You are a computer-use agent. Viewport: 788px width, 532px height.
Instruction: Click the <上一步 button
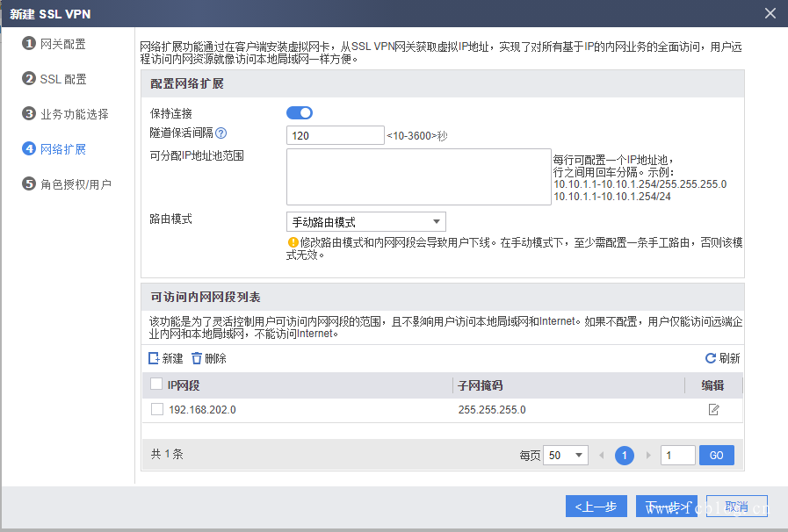click(596, 507)
